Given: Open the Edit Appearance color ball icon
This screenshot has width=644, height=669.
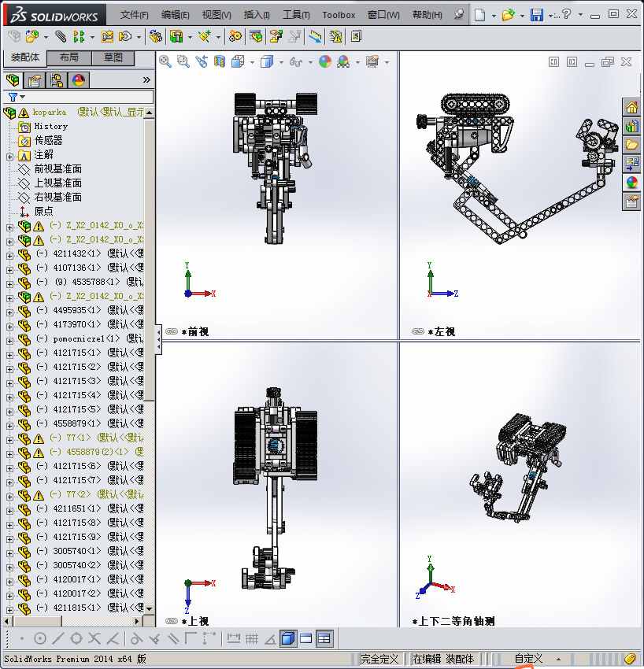Looking at the screenshot, I should click(x=325, y=62).
